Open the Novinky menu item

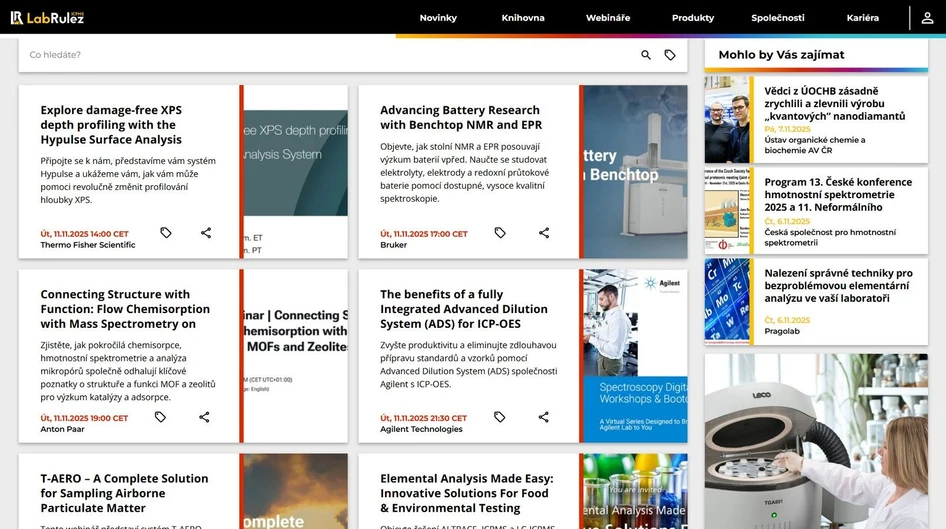click(438, 18)
